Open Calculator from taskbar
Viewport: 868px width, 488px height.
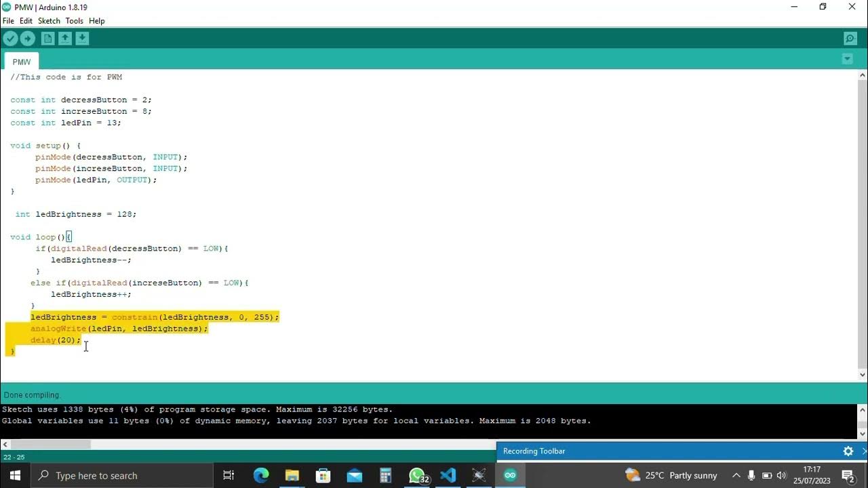point(385,475)
